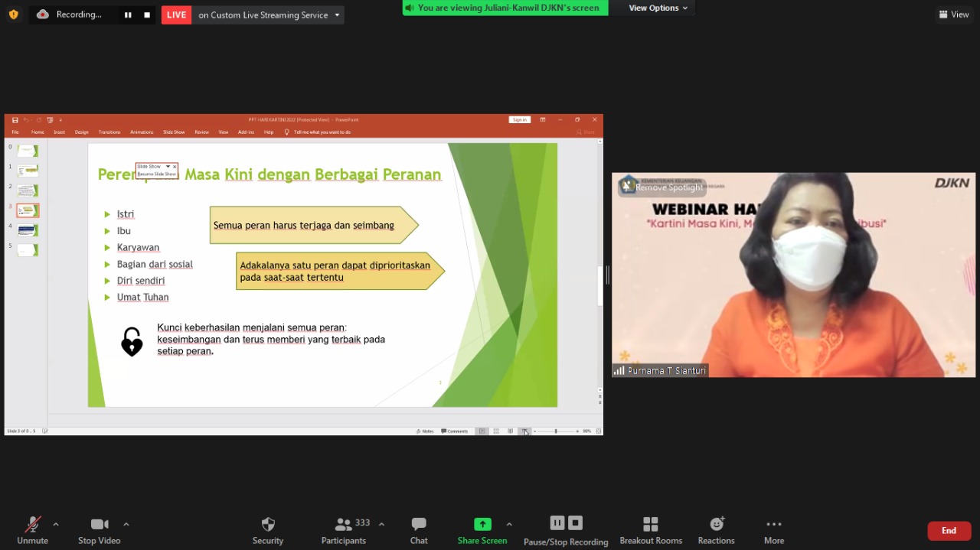
Task: Unmute the microphone
Action: click(x=32, y=525)
